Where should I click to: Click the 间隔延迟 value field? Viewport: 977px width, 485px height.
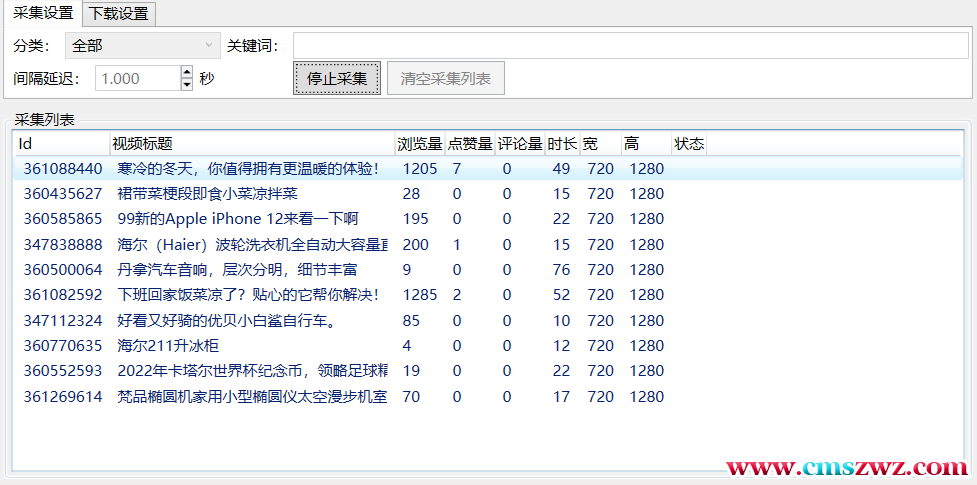click(137, 78)
